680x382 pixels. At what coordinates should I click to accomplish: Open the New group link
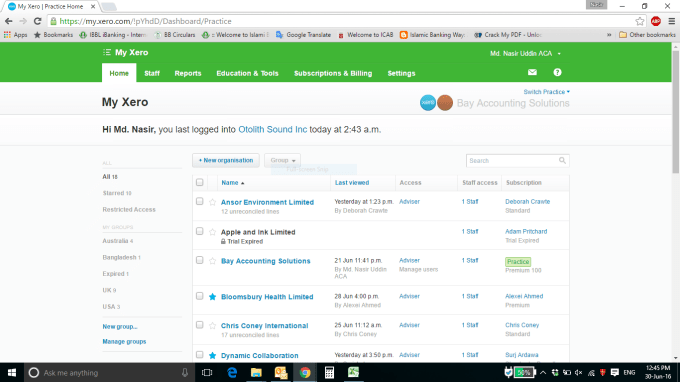pos(120,326)
